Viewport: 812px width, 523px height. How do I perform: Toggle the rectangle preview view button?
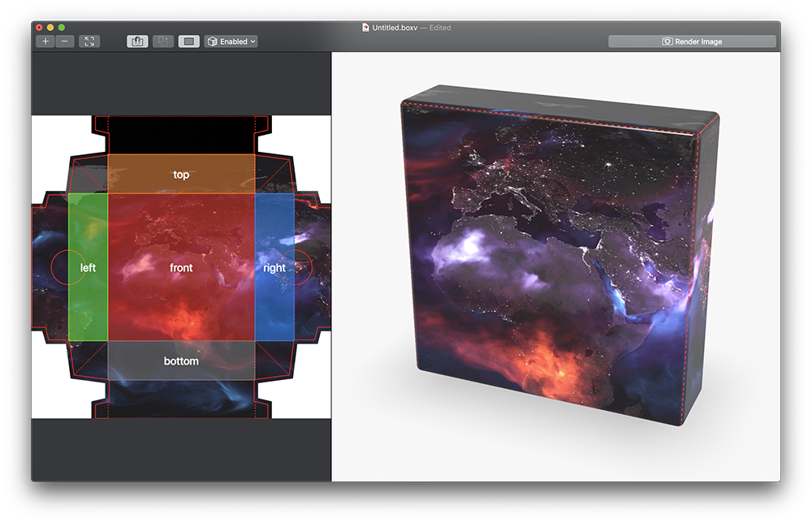tap(189, 41)
